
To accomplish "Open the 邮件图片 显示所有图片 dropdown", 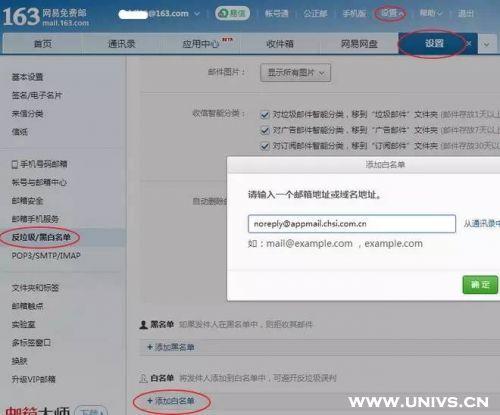I will tap(295, 73).
